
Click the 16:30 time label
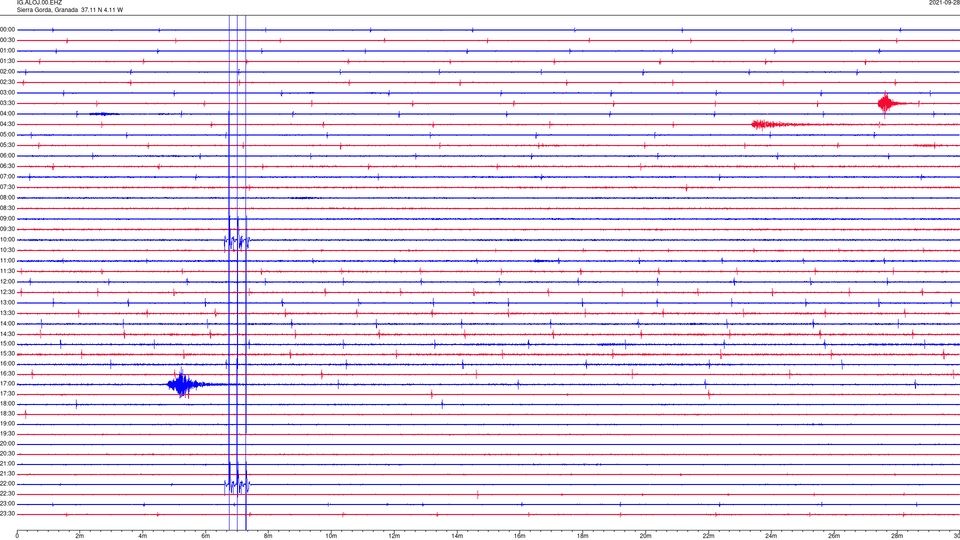click(8, 373)
